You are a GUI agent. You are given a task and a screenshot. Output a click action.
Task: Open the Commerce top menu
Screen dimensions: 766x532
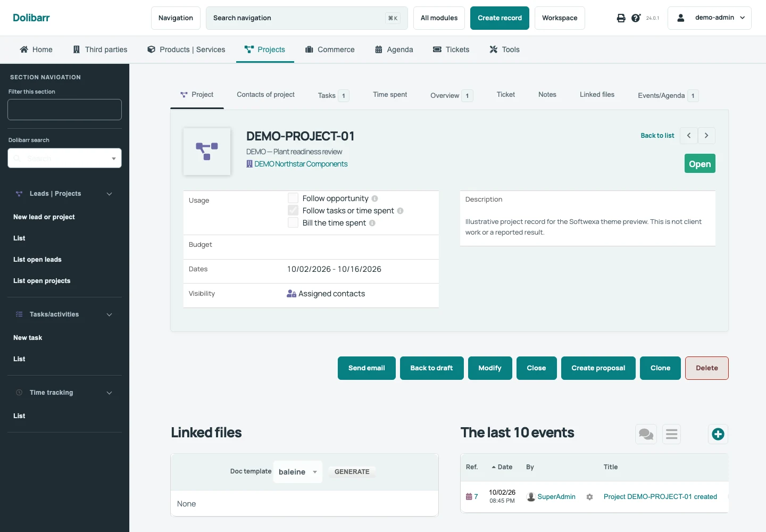(330, 49)
